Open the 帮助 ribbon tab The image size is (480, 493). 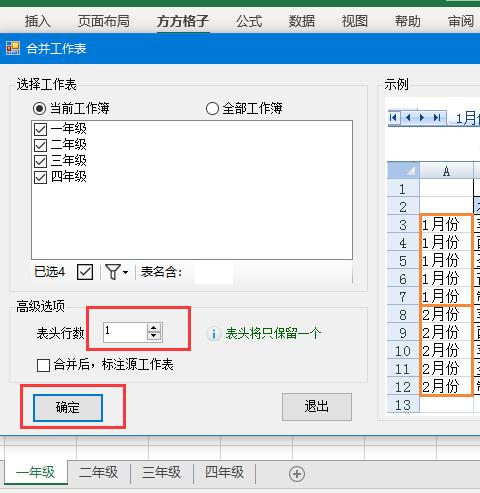click(x=407, y=21)
